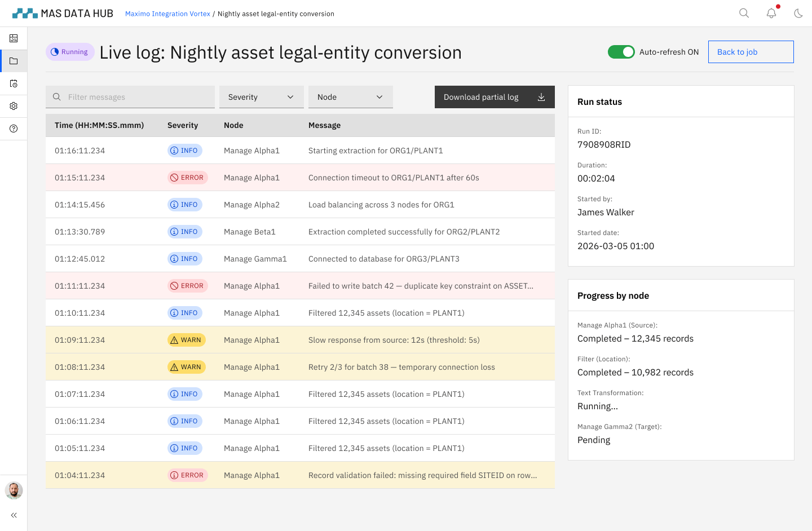Open the Severity filter dropdown
This screenshot has height=531, width=812.
pos(261,96)
